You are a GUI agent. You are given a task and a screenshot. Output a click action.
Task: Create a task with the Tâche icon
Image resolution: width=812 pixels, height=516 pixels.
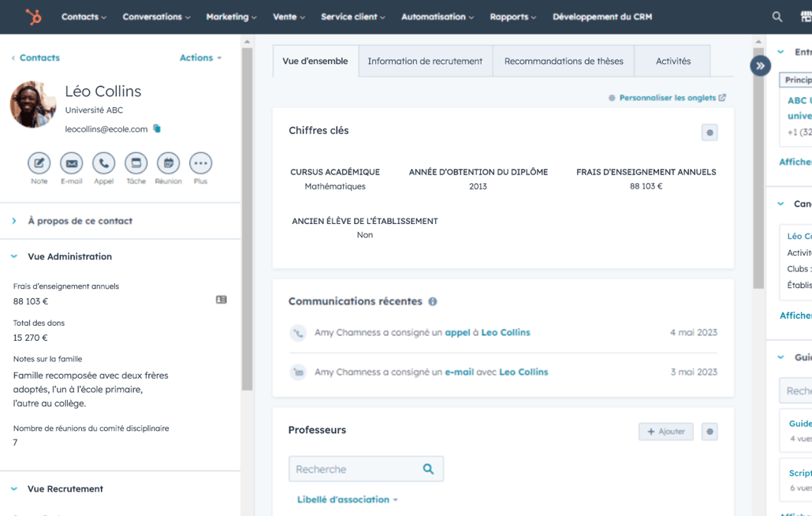pos(136,163)
